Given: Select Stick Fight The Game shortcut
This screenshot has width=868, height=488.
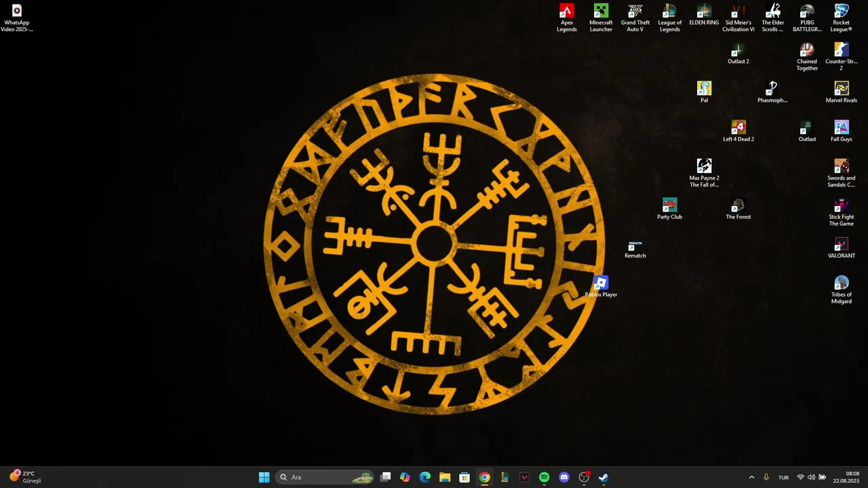Looking at the screenshot, I should [842, 213].
